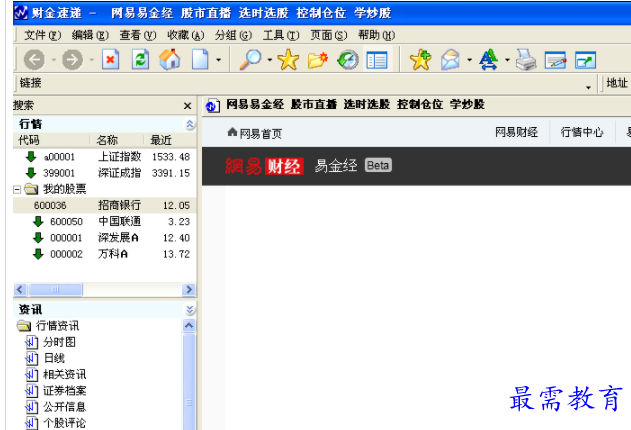Click the 我的股票 folder icon
Viewport: 631px width, 430px height.
[x=31, y=189]
